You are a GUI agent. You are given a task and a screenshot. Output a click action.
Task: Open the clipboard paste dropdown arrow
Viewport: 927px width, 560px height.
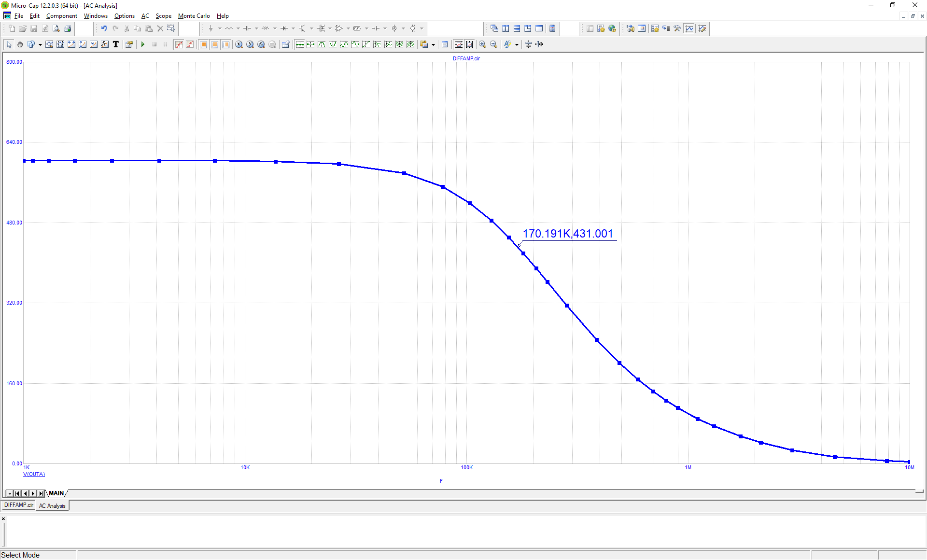point(433,44)
